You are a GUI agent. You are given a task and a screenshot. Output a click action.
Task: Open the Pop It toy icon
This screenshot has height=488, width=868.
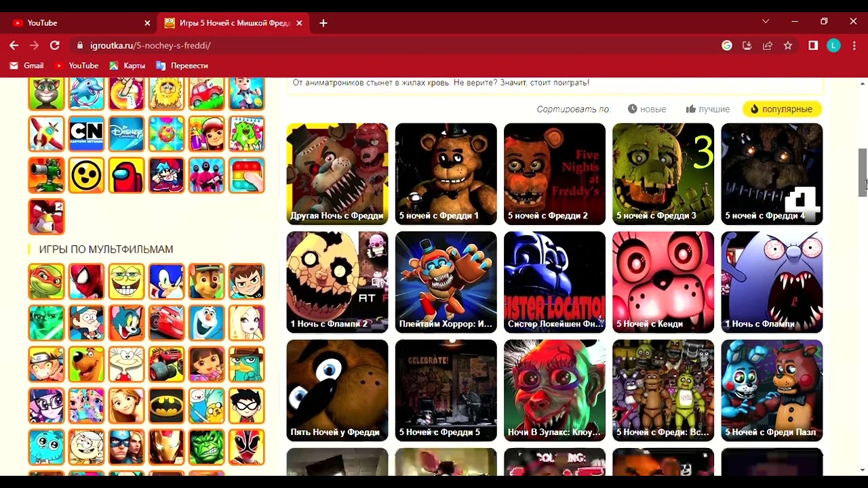[246, 175]
